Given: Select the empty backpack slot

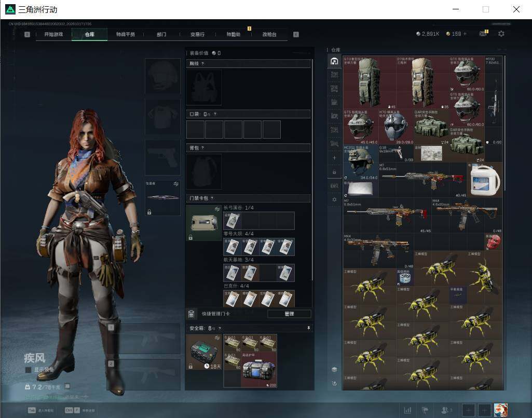Looking at the screenshot, I should (203, 171).
